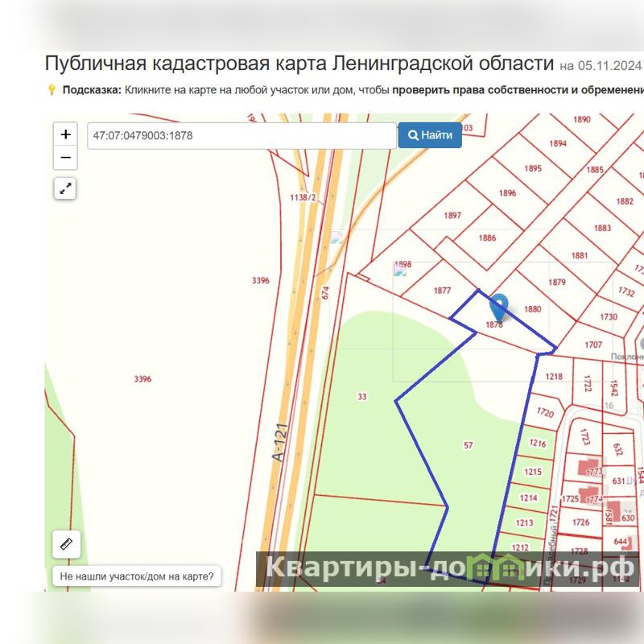Click broken image icon beside parcel 1898
Screen dimensions: 644x644
click(399, 270)
